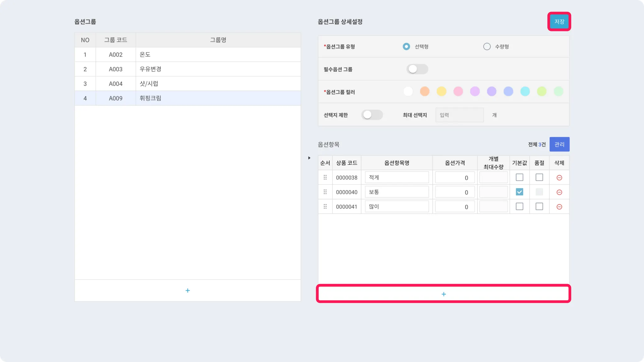Mark 많이 row as 품절
This screenshot has height=362, width=644.
[x=539, y=206]
